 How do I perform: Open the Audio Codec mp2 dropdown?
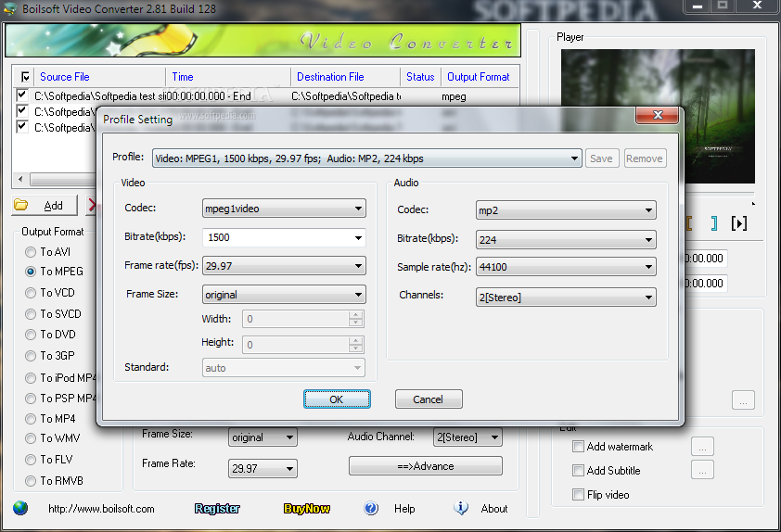[566, 210]
